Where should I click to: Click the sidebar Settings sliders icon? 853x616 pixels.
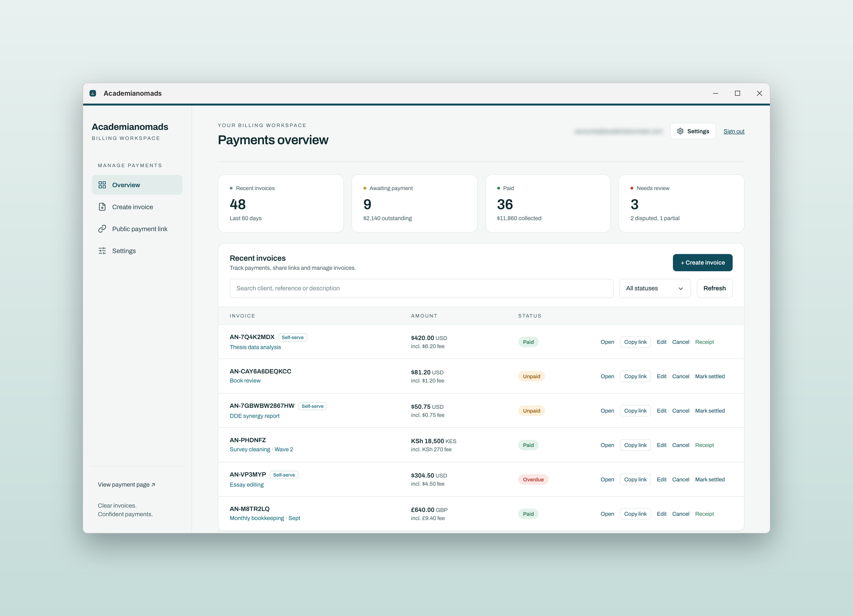pyautogui.click(x=102, y=251)
